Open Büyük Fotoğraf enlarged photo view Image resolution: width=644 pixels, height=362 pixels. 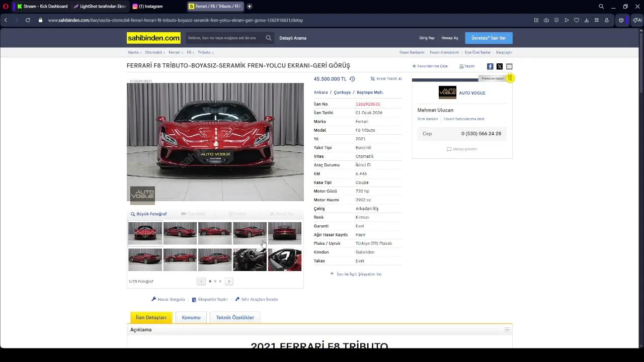[x=149, y=214]
